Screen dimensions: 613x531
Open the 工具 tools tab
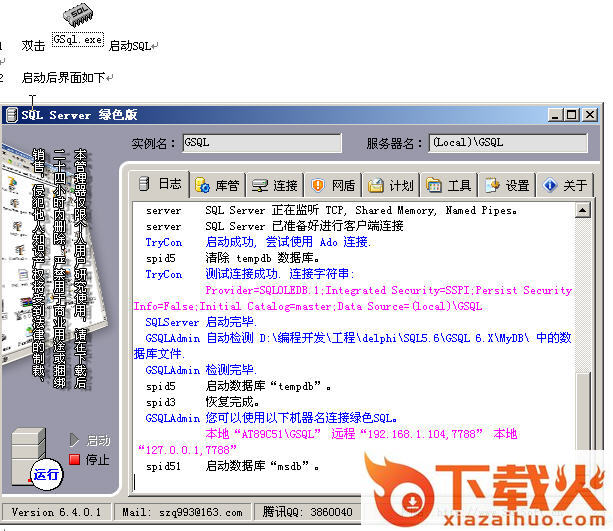coord(448,185)
